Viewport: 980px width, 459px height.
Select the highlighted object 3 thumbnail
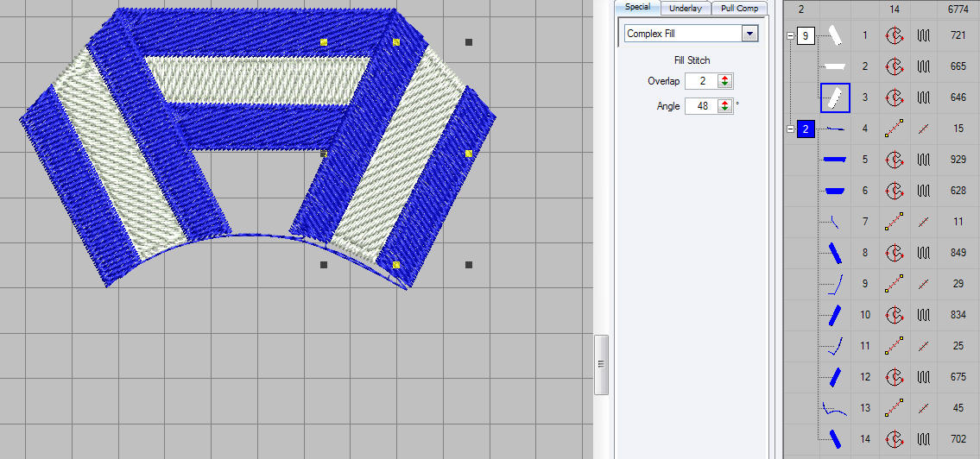(835, 97)
